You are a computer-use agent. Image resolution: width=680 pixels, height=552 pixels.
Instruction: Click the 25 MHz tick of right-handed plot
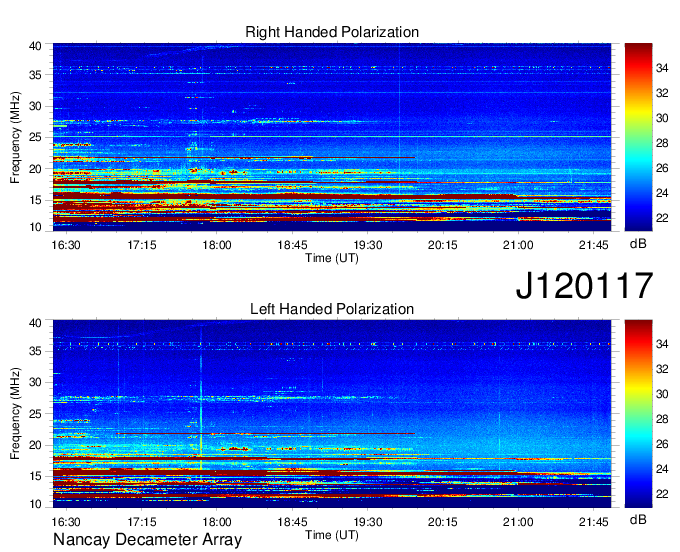[35, 137]
